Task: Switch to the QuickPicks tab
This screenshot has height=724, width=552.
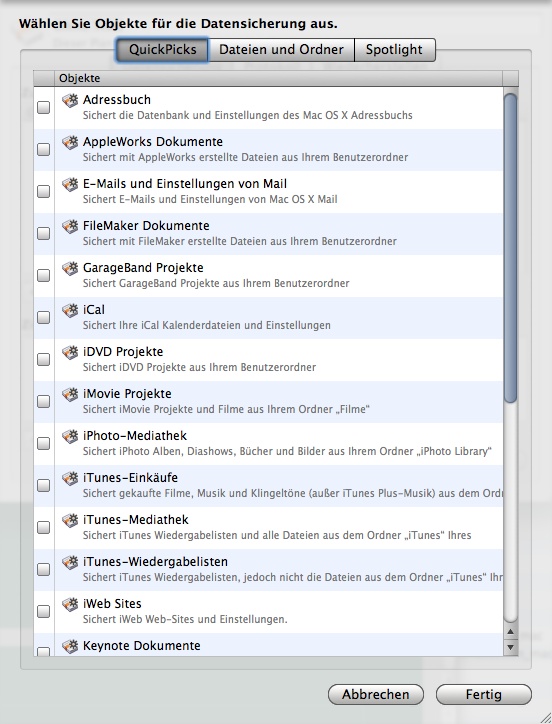Action: coord(162,50)
